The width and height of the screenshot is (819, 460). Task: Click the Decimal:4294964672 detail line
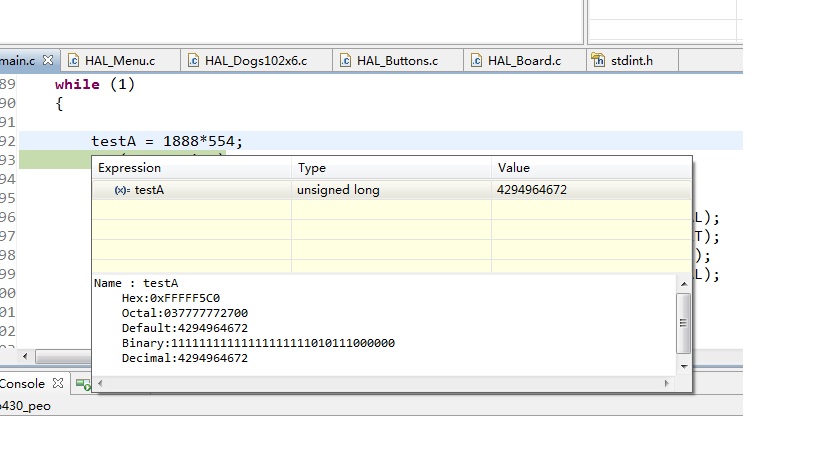(x=185, y=358)
